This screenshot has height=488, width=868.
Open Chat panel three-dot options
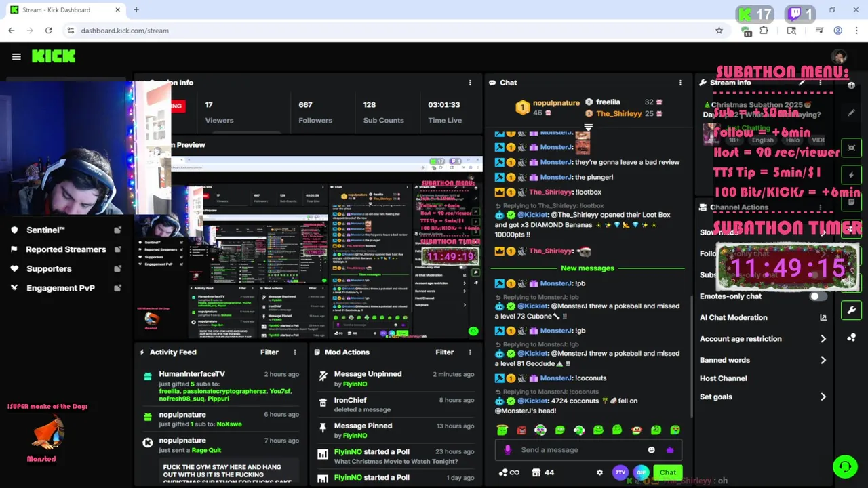(x=680, y=83)
